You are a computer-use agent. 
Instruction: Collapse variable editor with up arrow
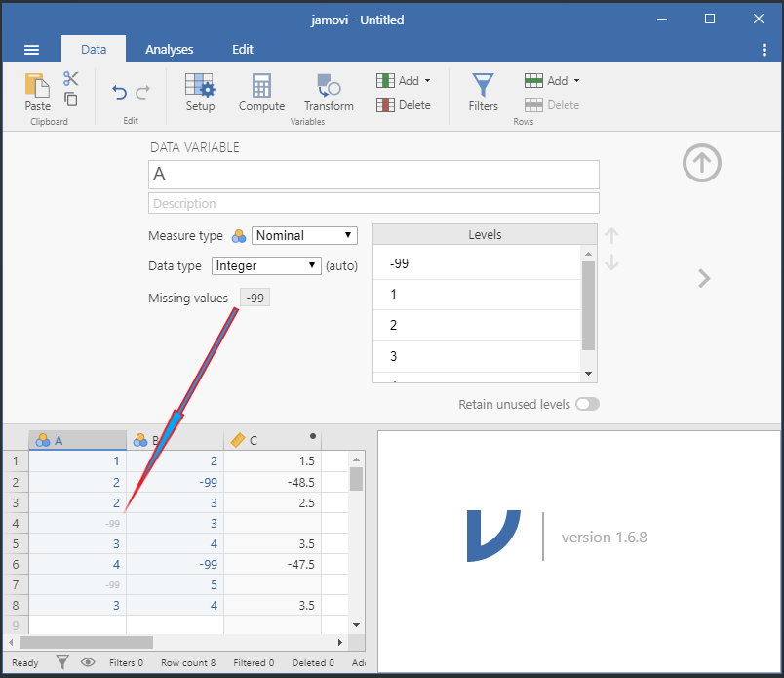tap(701, 163)
